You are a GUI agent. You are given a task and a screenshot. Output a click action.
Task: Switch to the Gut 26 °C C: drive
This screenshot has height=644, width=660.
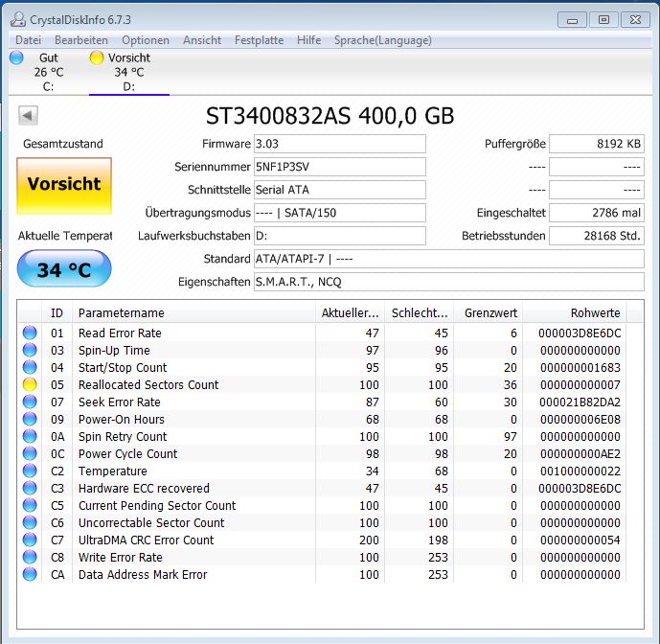(49, 72)
